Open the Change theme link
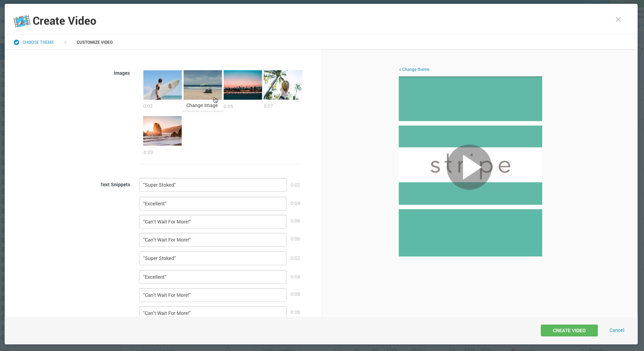The height and width of the screenshot is (351, 644). (x=414, y=70)
